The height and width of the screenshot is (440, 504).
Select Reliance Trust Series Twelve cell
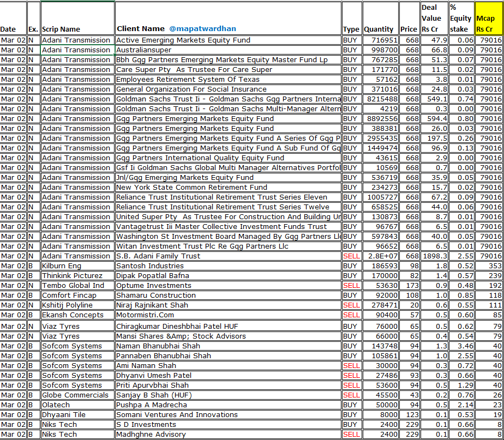click(228, 207)
